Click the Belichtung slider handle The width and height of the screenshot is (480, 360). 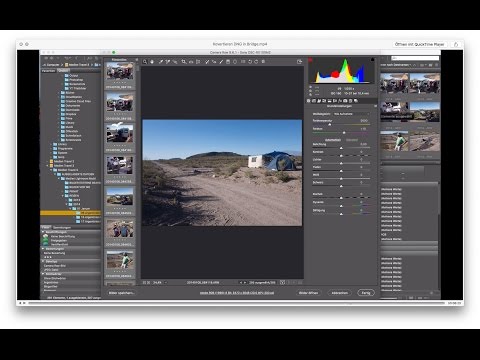pos(341,148)
